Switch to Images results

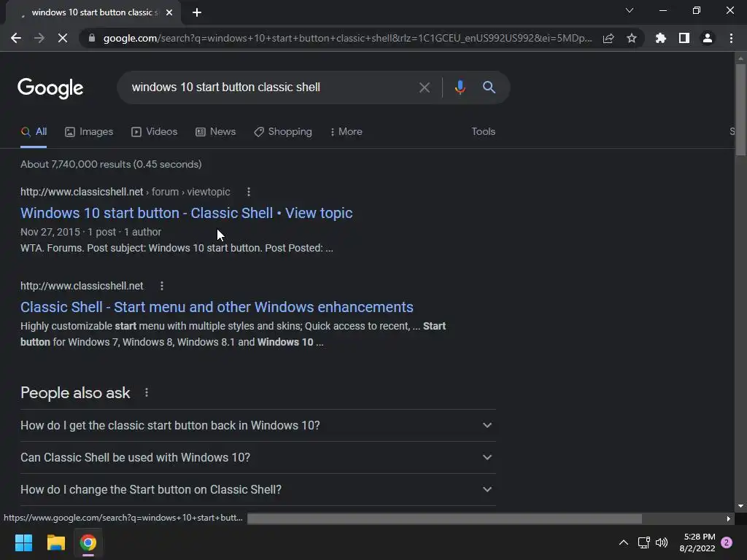click(89, 132)
